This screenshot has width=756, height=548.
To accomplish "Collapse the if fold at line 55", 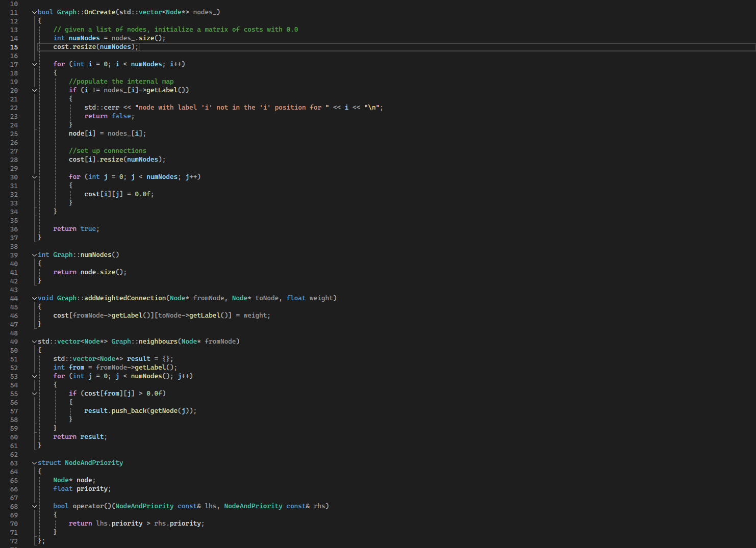I will [x=34, y=393].
